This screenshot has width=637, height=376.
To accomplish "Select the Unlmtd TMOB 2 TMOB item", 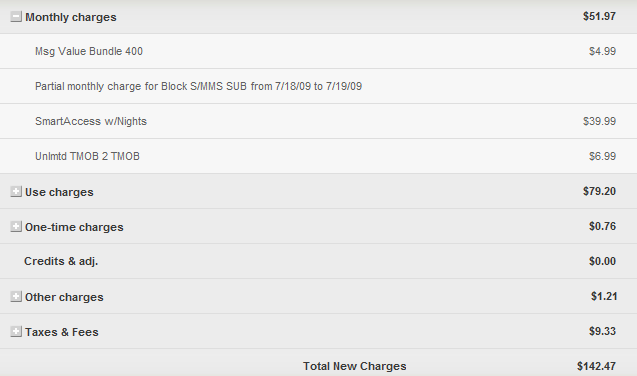I will pyautogui.click(x=87, y=156).
